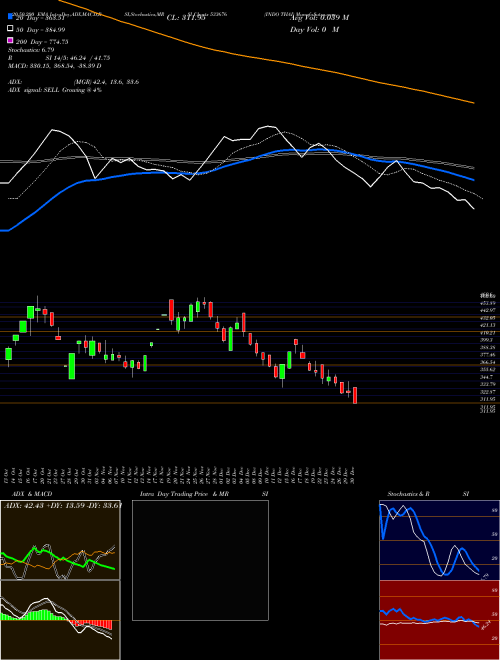
Task: Click the white 50 Day legend swatch
Action: [10, 29]
